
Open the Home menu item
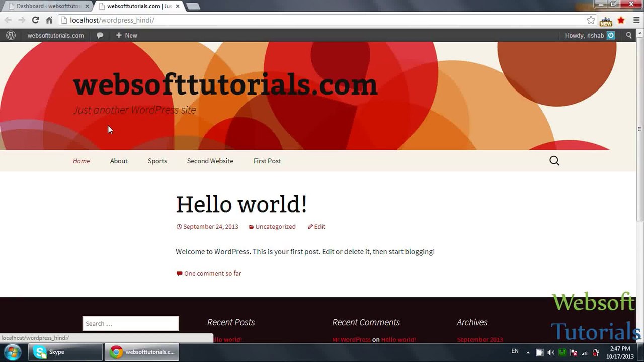pos(82,161)
